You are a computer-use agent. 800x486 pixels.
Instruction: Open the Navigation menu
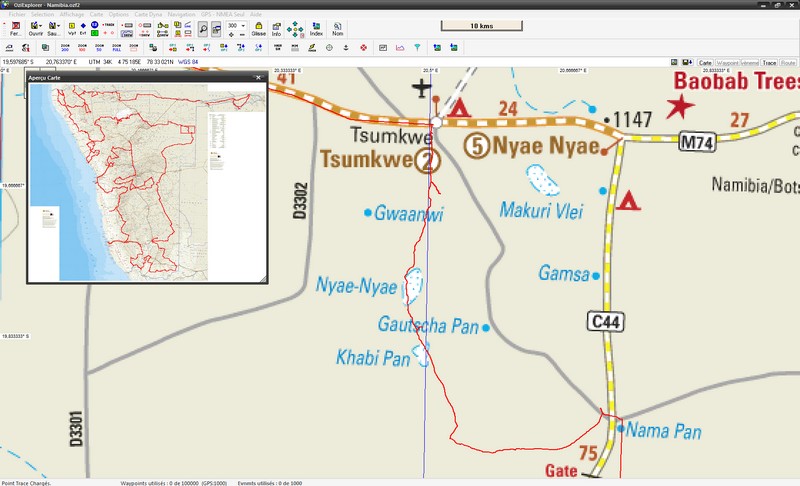pyautogui.click(x=182, y=14)
